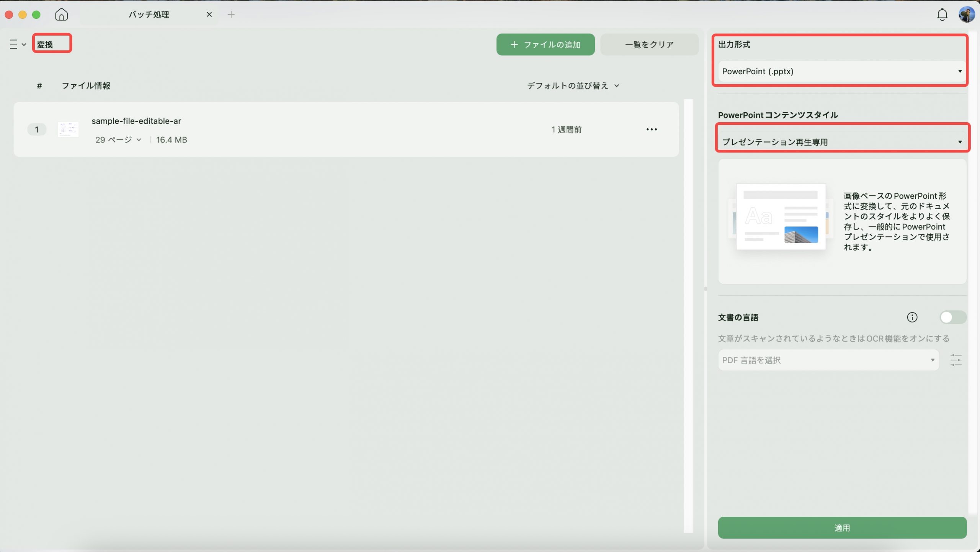Go to the home screen icon

pyautogui.click(x=61, y=15)
